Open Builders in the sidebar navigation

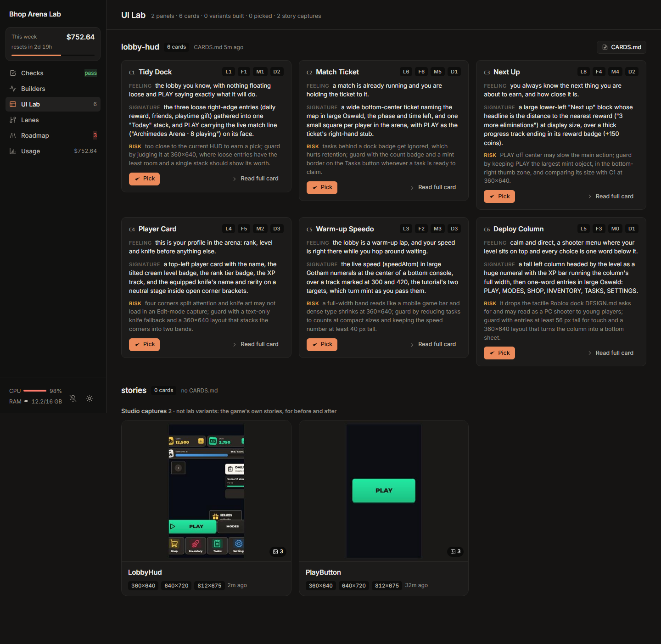(53, 89)
